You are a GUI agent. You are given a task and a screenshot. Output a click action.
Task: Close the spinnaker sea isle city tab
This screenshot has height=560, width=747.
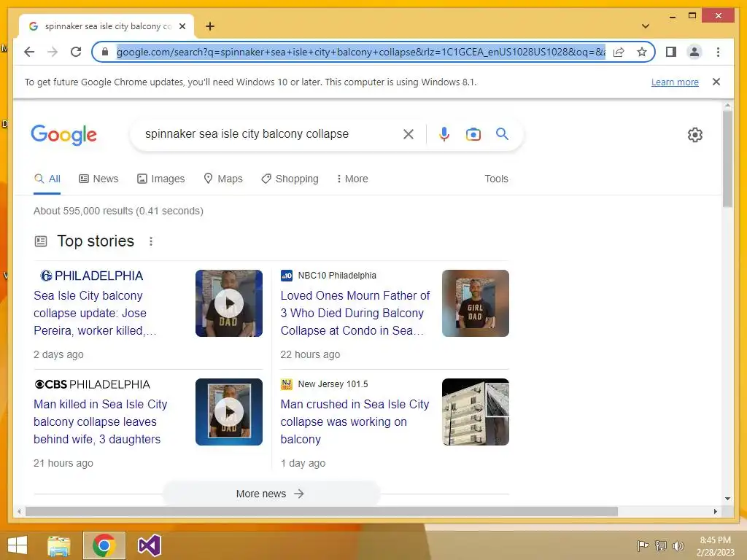[182, 26]
